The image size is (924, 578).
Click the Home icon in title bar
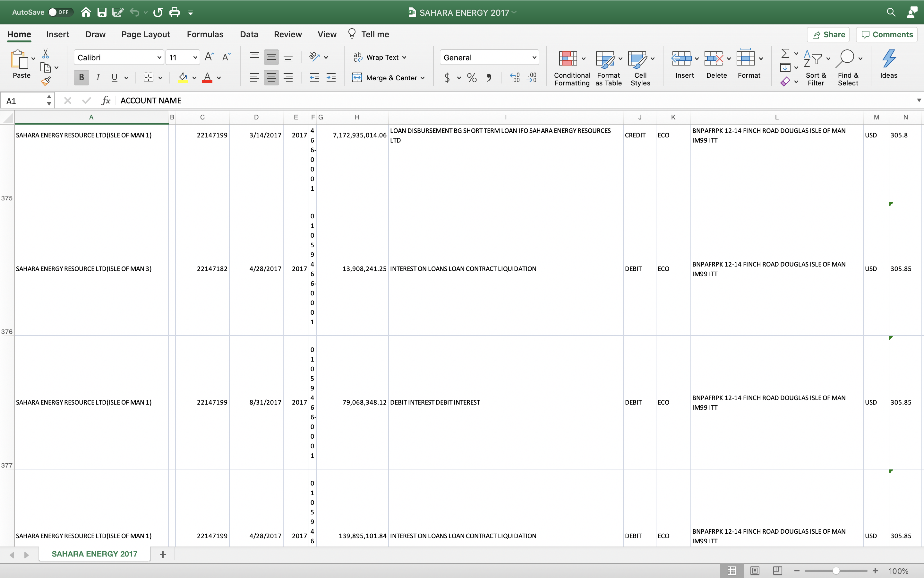pos(86,12)
